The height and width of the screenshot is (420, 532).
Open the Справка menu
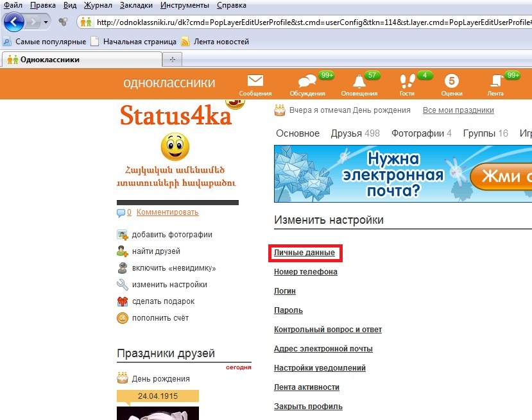pos(232,5)
